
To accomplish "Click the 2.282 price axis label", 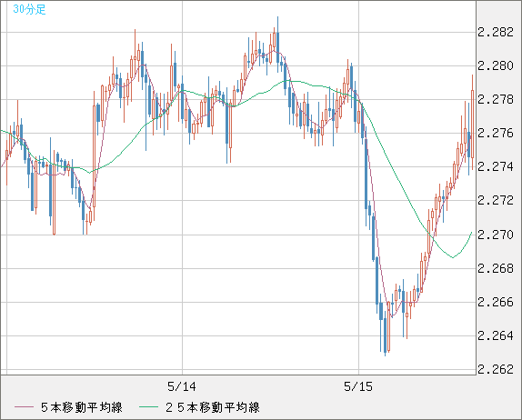I will [496, 33].
